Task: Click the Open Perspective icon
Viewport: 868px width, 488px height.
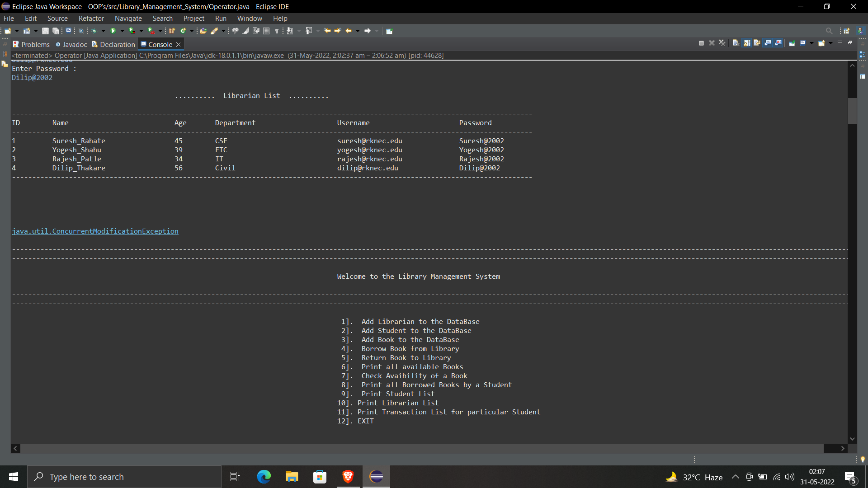Action: coord(846,31)
